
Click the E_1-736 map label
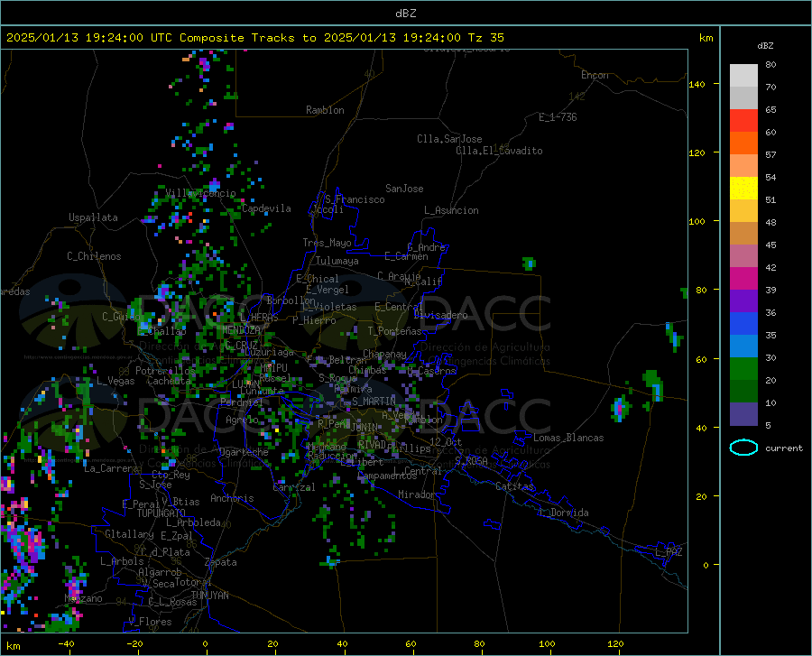[558, 117]
